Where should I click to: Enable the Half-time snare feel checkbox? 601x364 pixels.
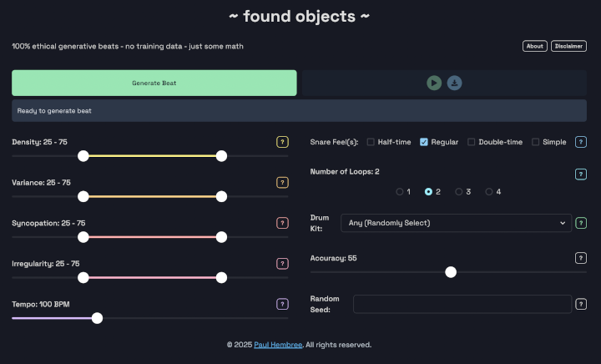[x=371, y=142]
